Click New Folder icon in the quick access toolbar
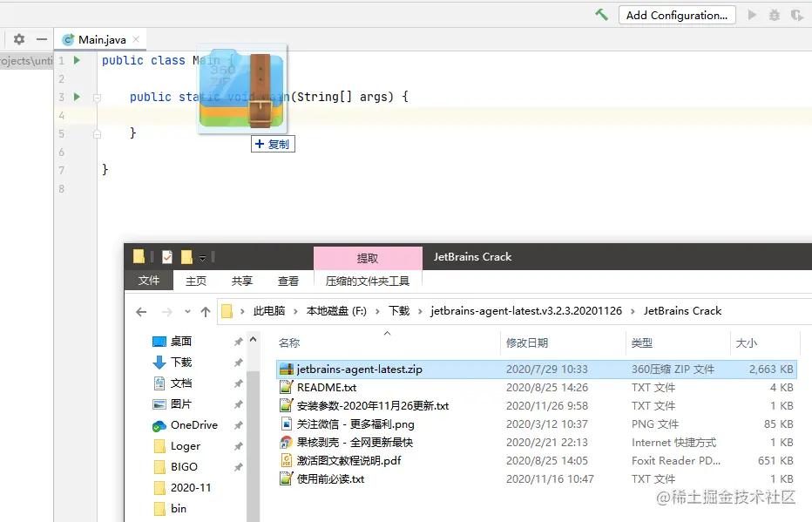This screenshot has width=812, height=522. click(186, 257)
